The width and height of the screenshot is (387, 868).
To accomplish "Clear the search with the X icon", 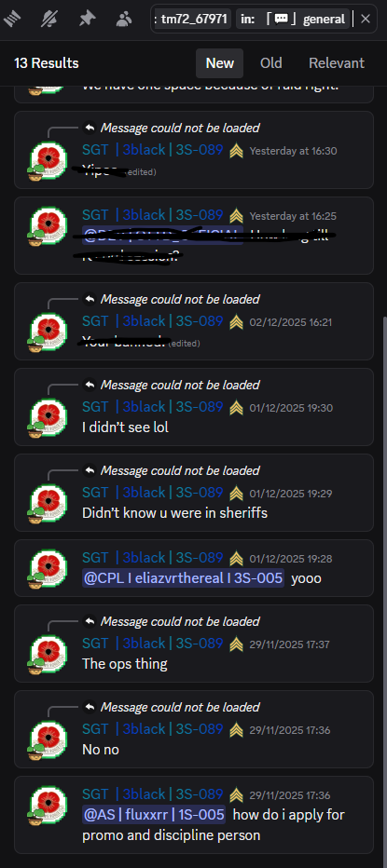I will 366,19.
